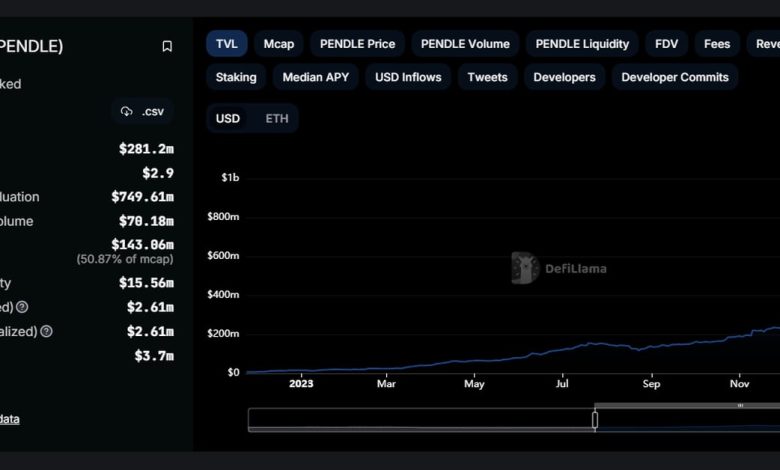Download the .csv data file
Viewport: 780px width, 470px height.
point(142,111)
